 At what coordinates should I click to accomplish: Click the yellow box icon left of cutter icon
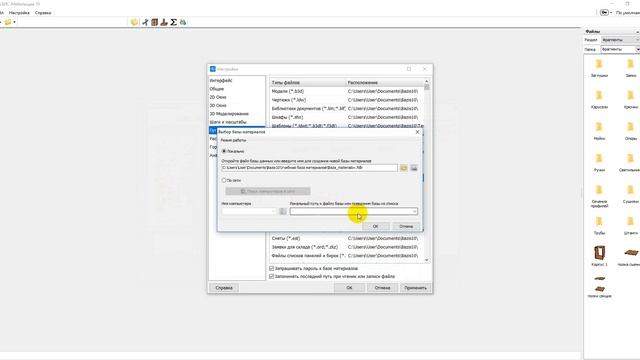(x=134, y=22)
